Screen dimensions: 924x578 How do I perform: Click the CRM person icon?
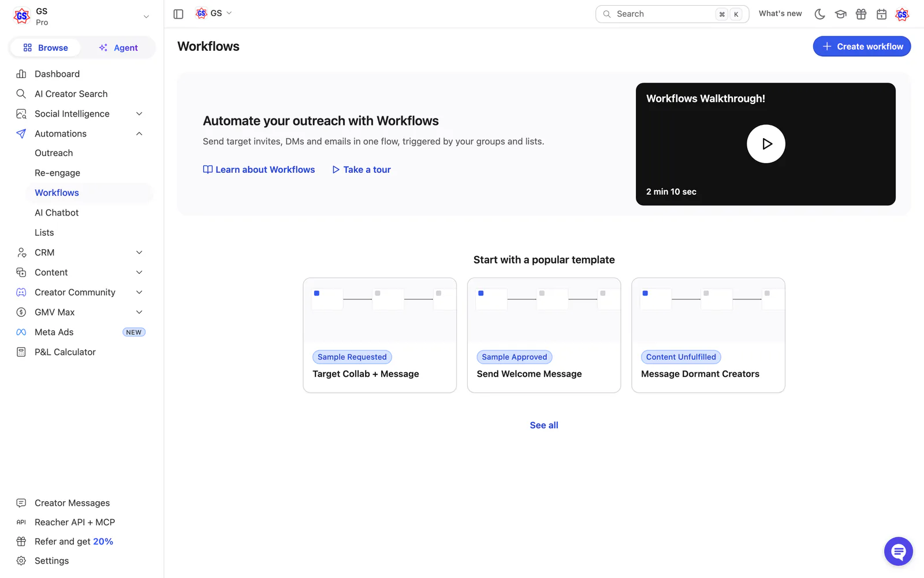(x=21, y=253)
